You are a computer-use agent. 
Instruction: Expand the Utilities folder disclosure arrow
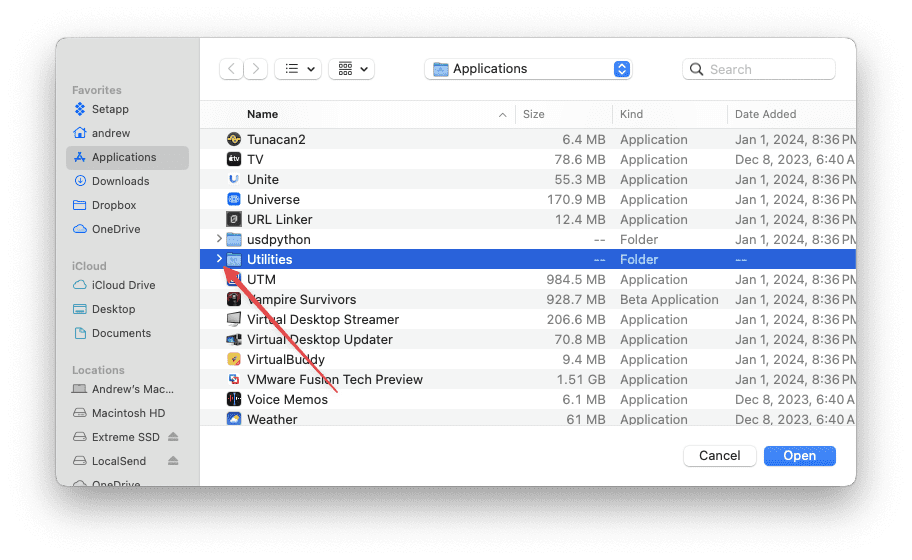pos(219,259)
